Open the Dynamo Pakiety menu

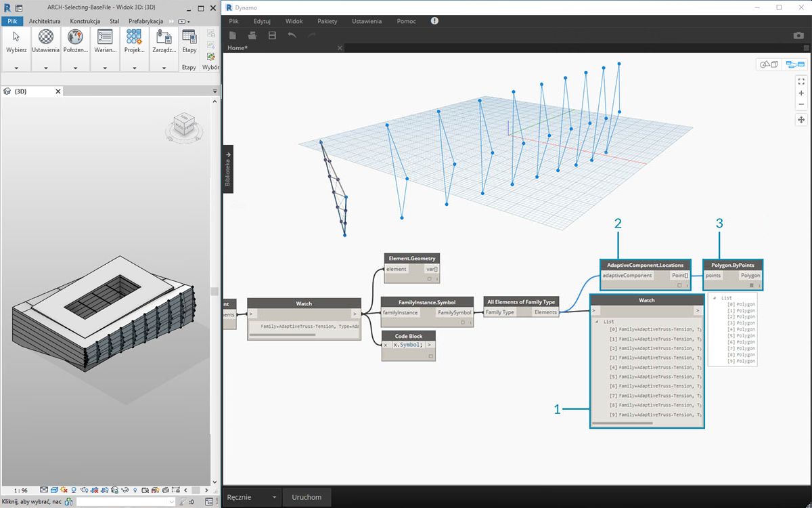pyautogui.click(x=327, y=21)
